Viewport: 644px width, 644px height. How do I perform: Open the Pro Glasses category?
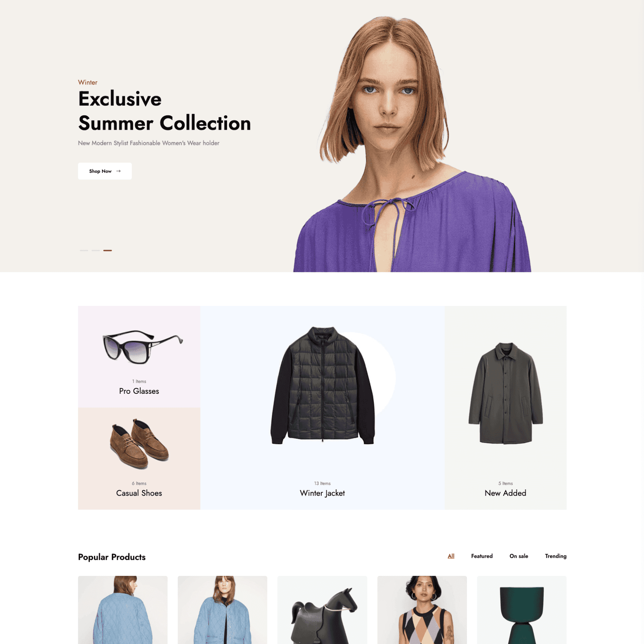pyautogui.click(x=139, y=391)
